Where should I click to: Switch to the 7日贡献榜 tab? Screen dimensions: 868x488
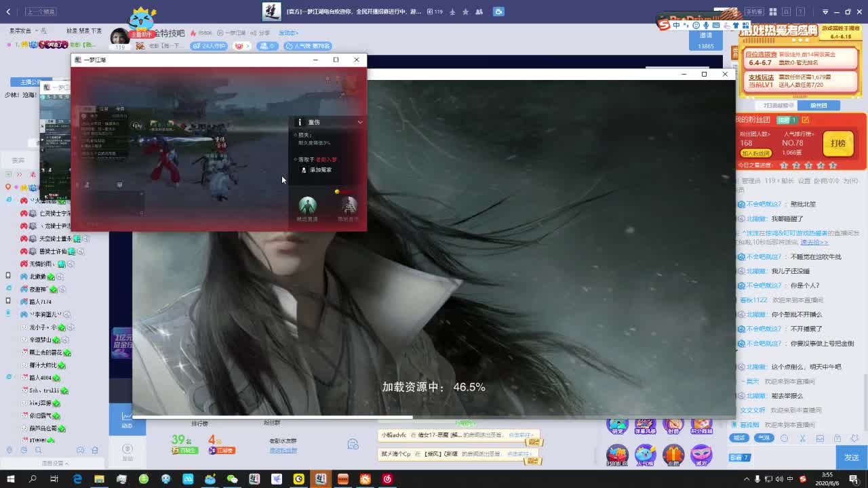click(x=776, y=105)
